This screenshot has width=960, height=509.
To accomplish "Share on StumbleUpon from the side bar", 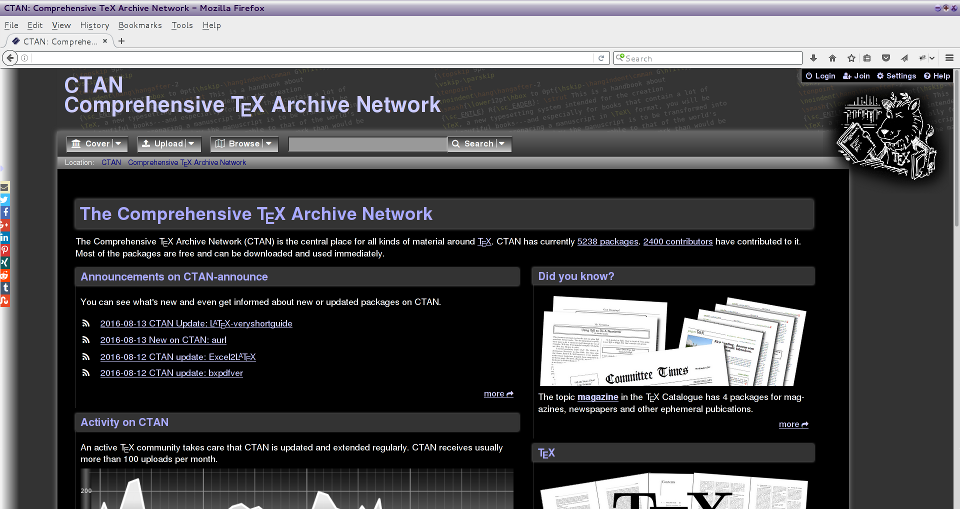I will (4, 300).
